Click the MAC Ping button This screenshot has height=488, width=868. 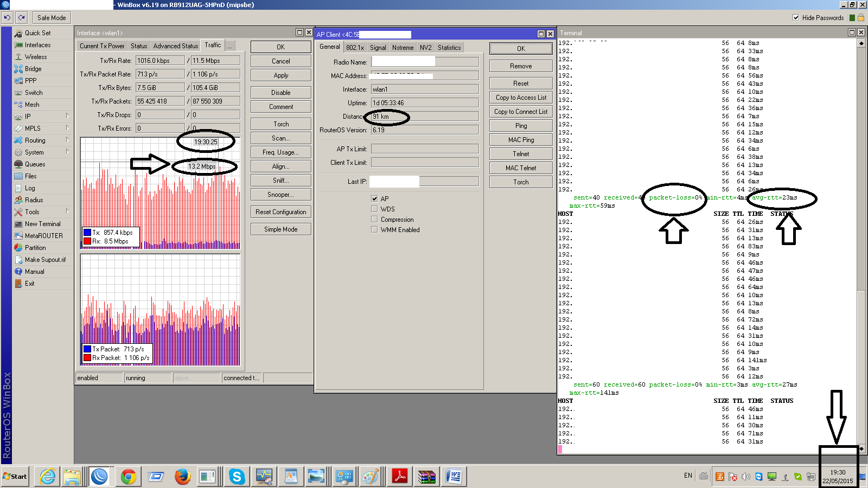tap(521, 140)
